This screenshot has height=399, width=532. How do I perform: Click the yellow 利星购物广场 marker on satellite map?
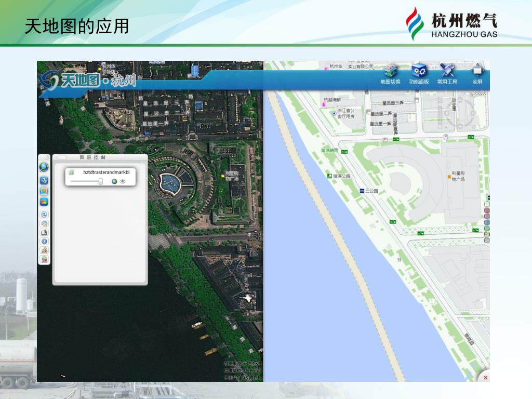pyautogui.click(x=222, y=176)
